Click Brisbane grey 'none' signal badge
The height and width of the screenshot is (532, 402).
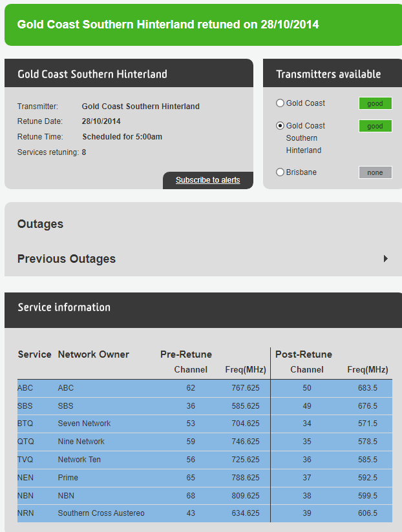375,172
